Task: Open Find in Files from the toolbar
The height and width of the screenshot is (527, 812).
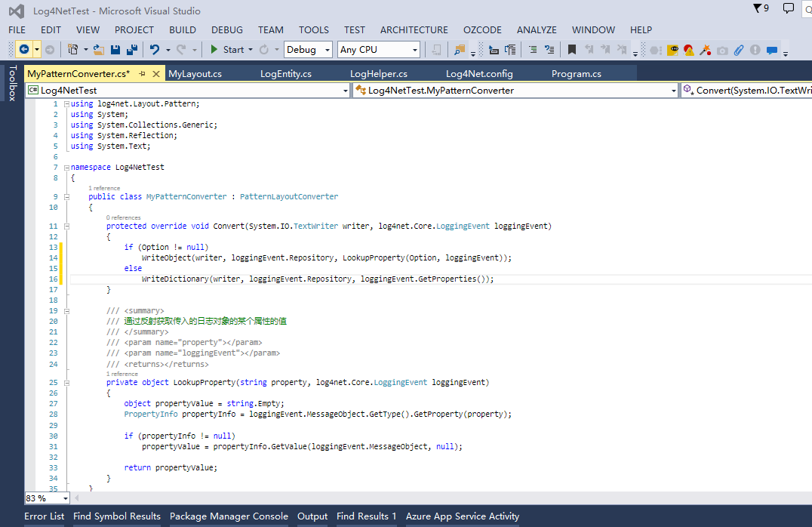Action: pos(460,50)
